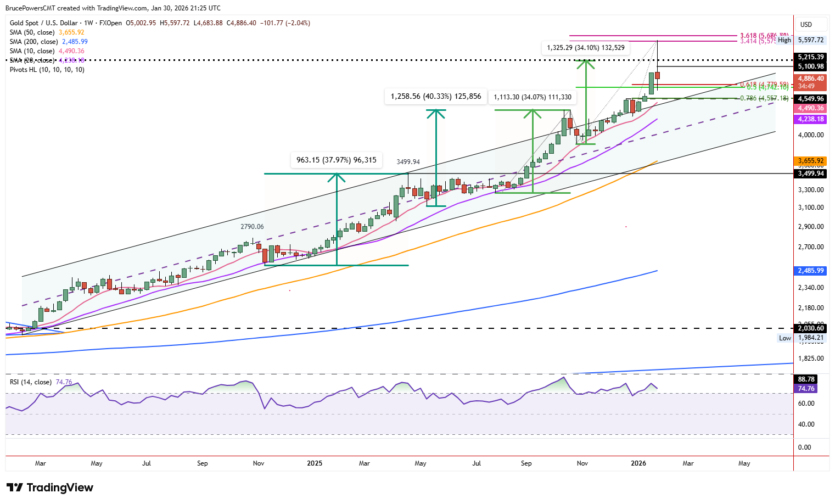The width and height of the screenshot is (835, 504).
Task: Click the Low label on the price scale
Action: tap(785, 338)
